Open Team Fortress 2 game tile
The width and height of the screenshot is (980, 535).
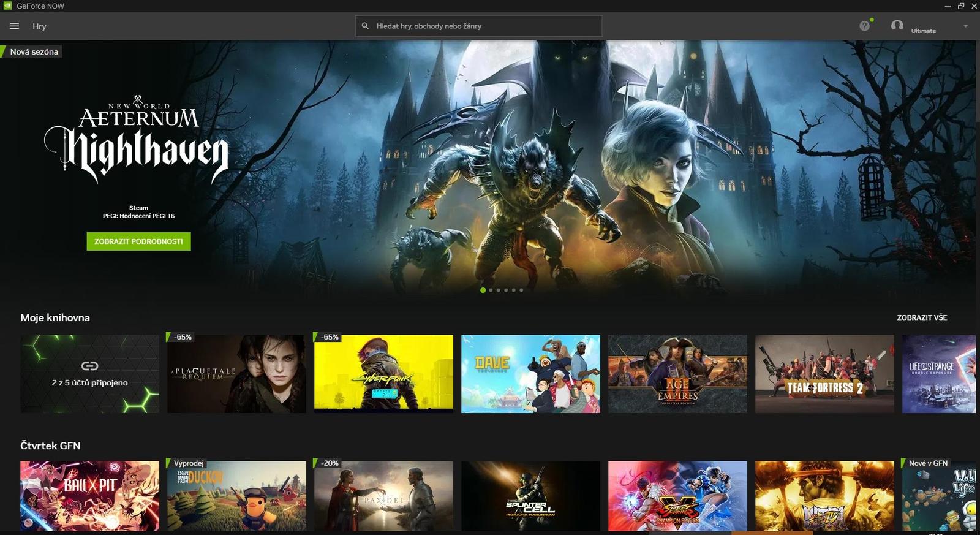pos(824,374)
